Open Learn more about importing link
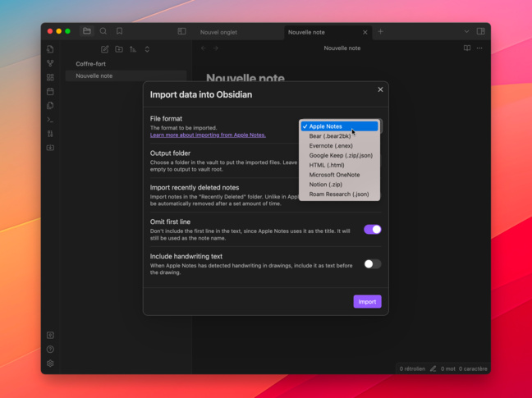The image size is (532, 398). (208, 135)
